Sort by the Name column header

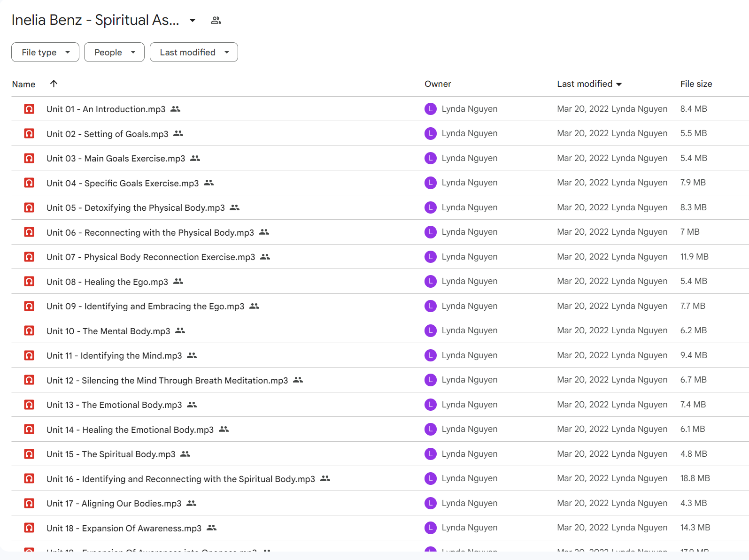point(23,84)
